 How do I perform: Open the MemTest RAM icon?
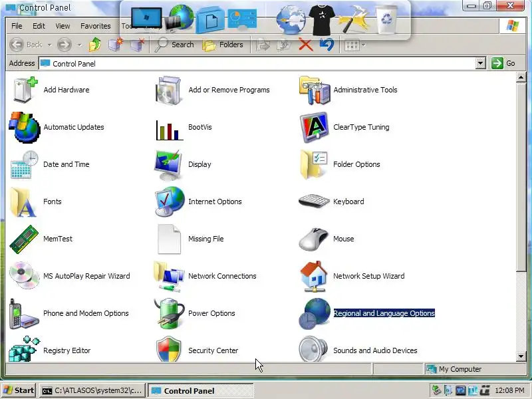[24, 239]
